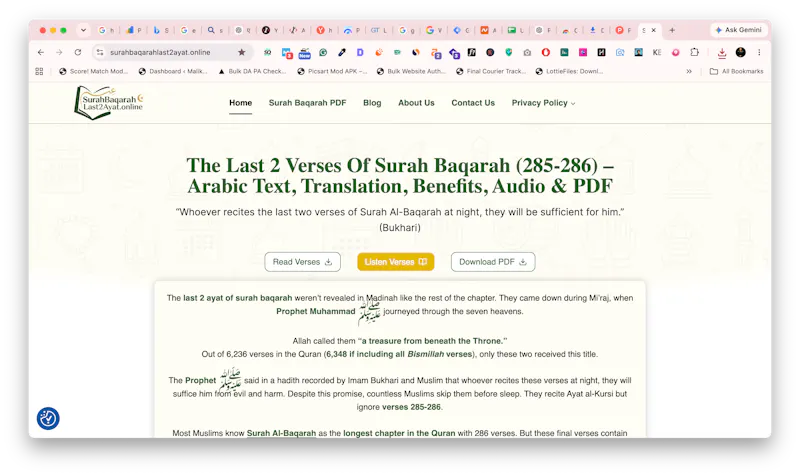Go to the Home menu item
The width and height of the screenshot is (800, 476).
click(240, 103)
